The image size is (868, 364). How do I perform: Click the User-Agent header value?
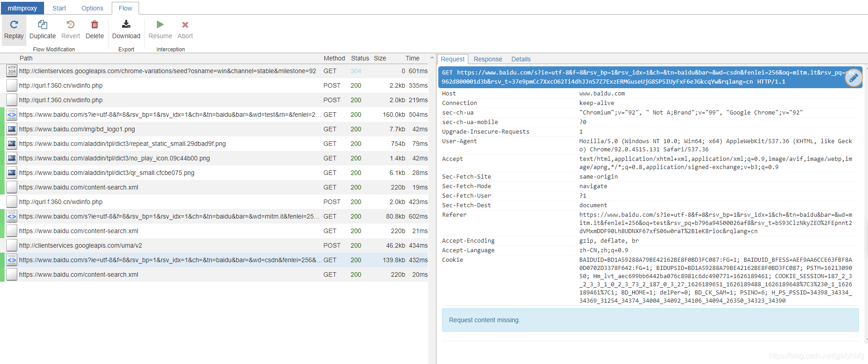click(715, 145)
